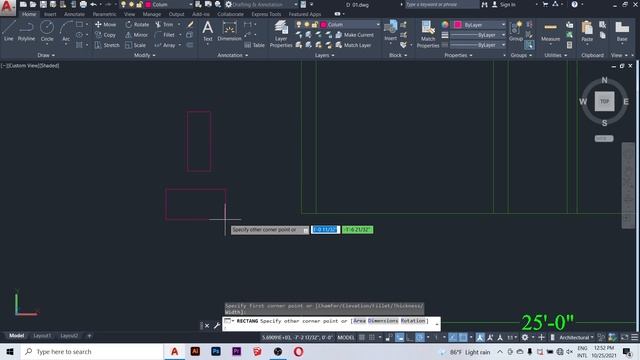Click the Move tool

[105, 24]
